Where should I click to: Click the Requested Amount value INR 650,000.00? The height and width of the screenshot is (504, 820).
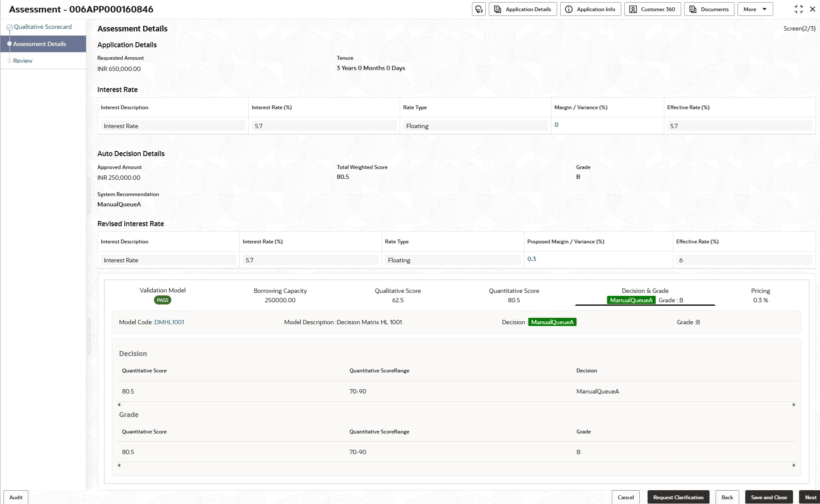pyautogui.click(x=119, y=69)
